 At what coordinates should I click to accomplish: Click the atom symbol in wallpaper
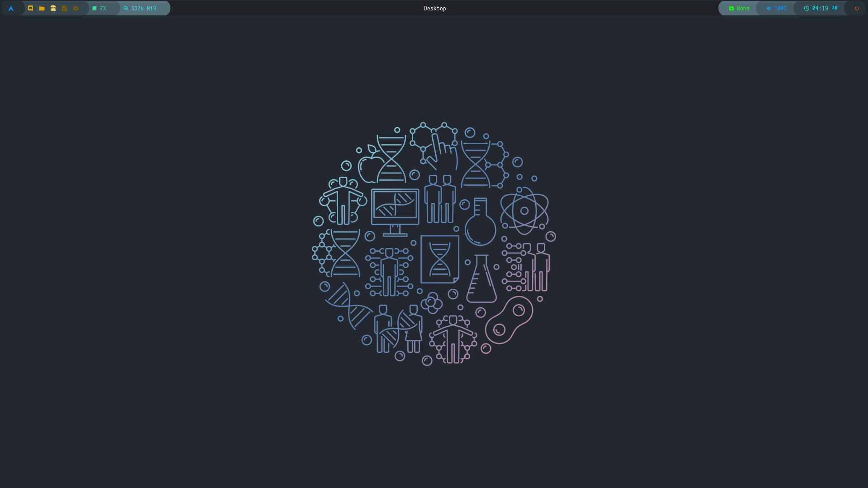click(524, 211)
